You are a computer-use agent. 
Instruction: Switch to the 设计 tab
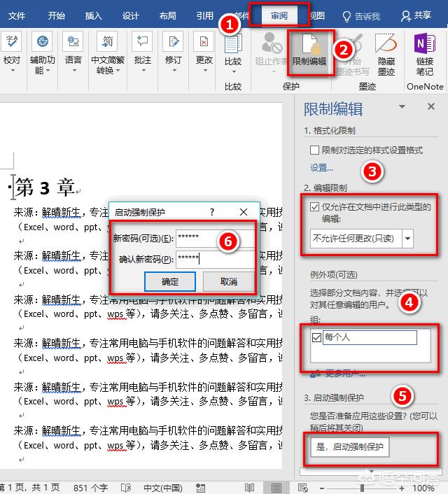(130, 15)
